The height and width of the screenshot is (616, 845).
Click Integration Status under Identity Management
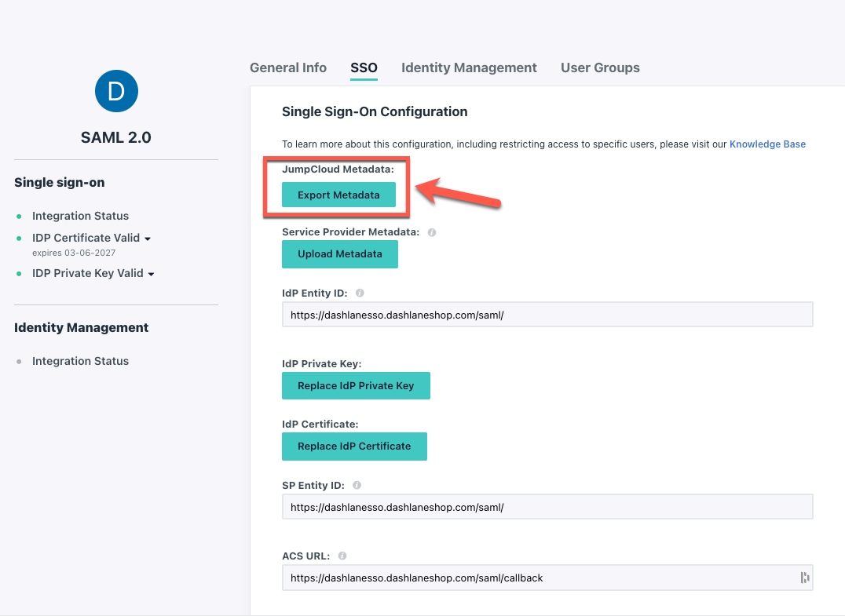[80, 361]
